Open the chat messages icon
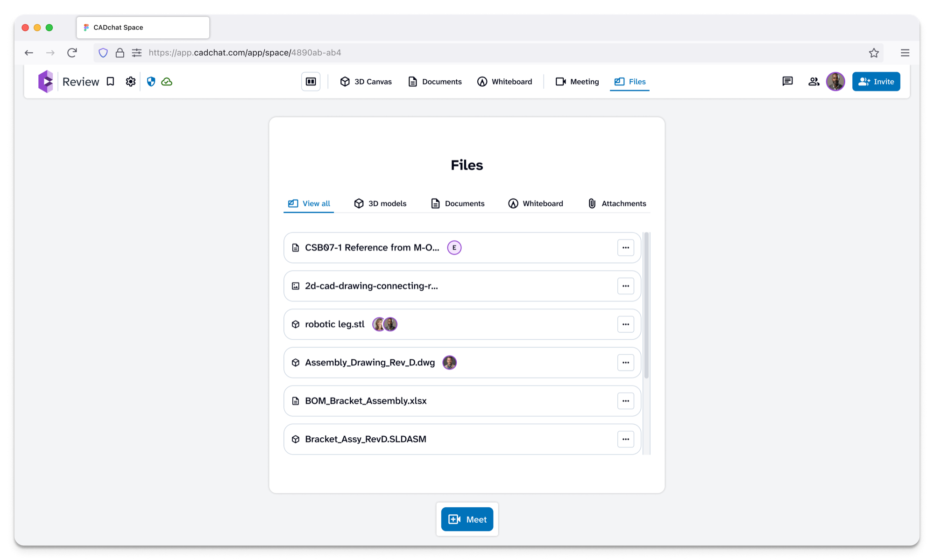This screenshot has height=560, width=934. [x=787, y=82]
